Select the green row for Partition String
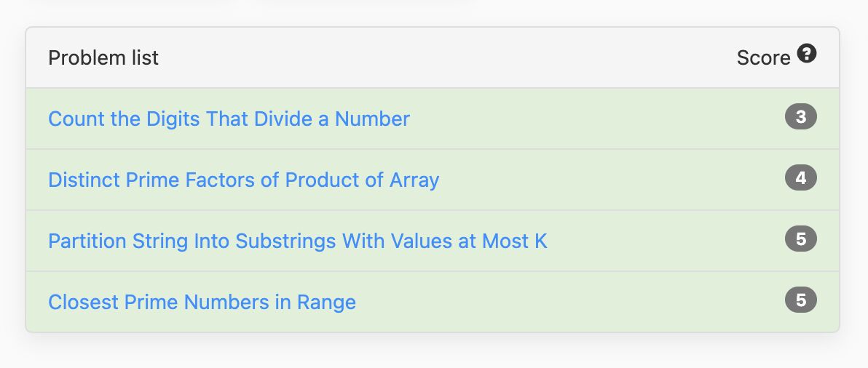Viewport: 868px width, 368px height. point(433,241)
